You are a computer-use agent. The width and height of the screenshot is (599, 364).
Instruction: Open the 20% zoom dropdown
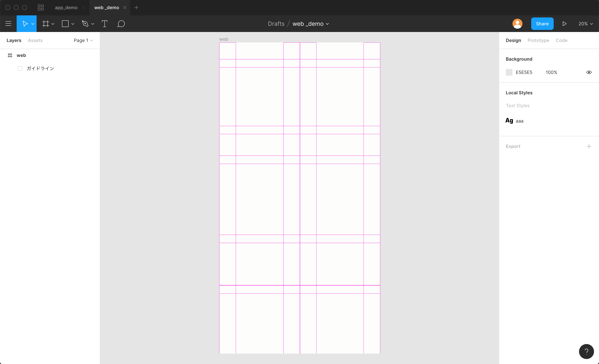(586, 23)
